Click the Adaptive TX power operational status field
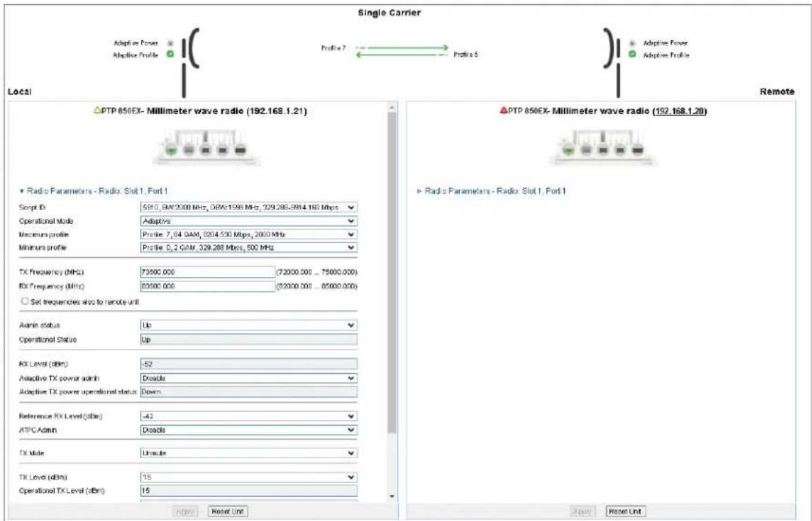812x521 pixels. (249, 392)
